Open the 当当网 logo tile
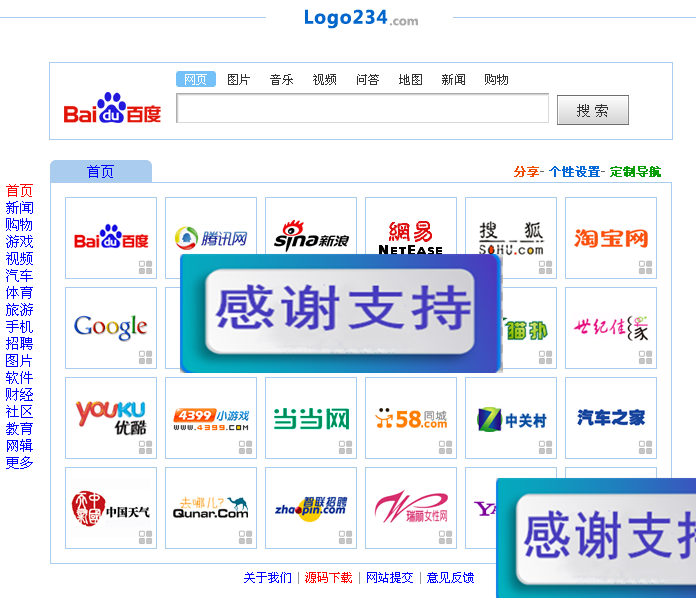Screen dimensions: 696x598 311,419
